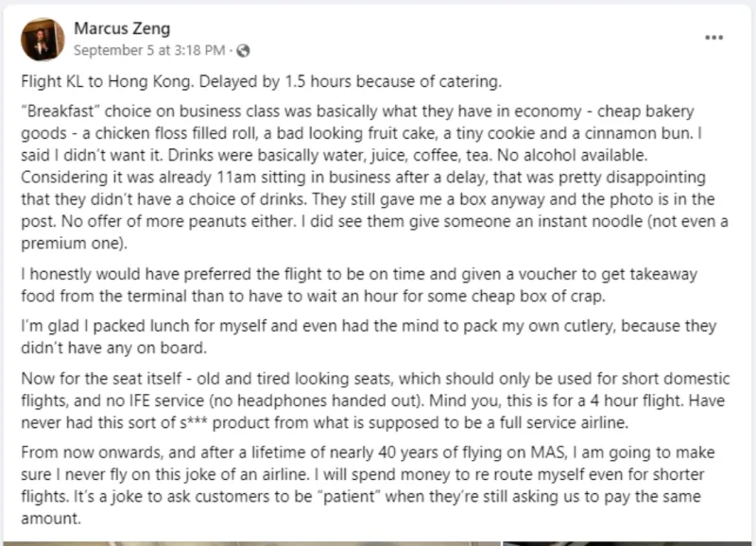Open the September 5 at 3:18 PM timestamp

pyautogui.click(x=149, y=49)
